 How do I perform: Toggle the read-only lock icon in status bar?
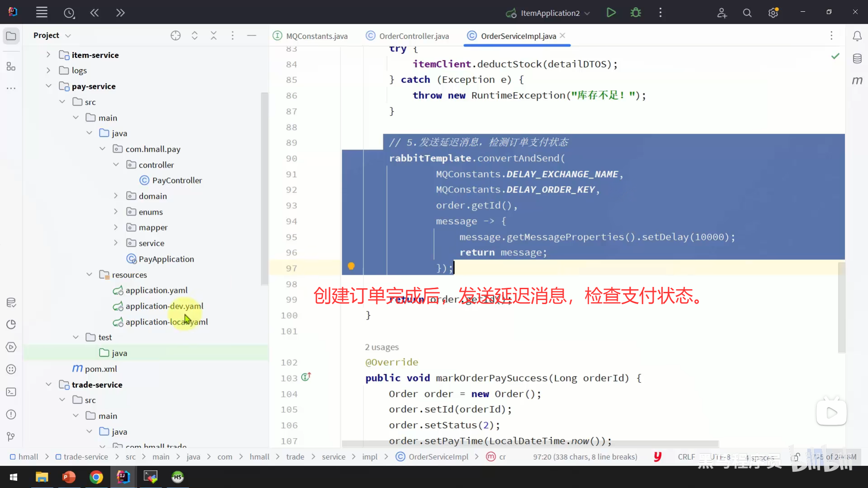click(x=795, y=457)
